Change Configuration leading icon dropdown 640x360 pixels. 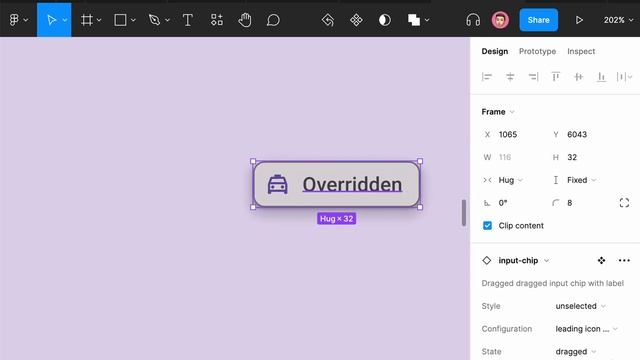[x=587, y=329]
